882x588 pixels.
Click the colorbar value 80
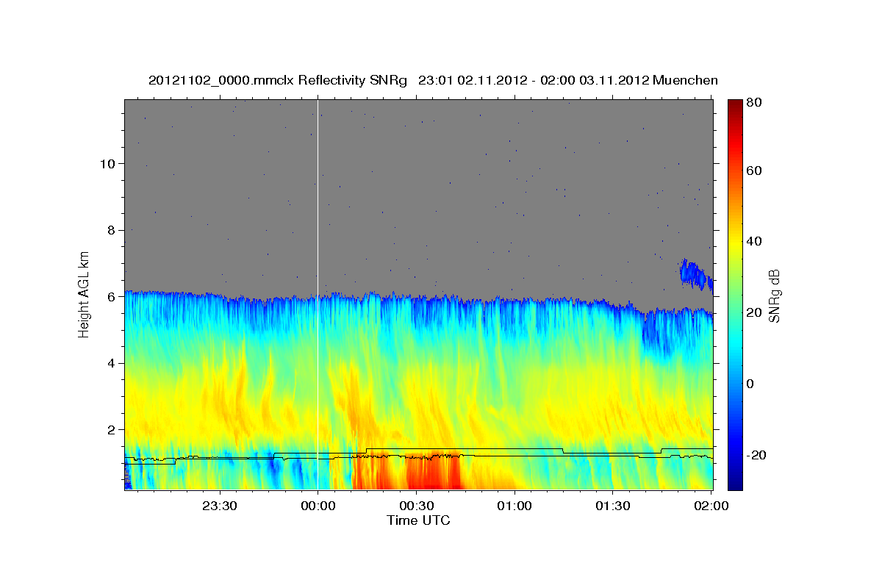(755, 103)
